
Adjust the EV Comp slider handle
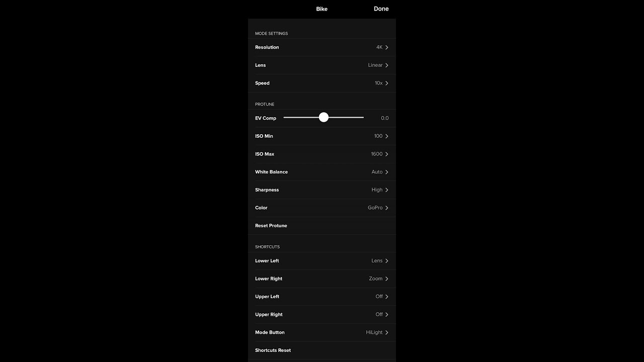[324, 117]
